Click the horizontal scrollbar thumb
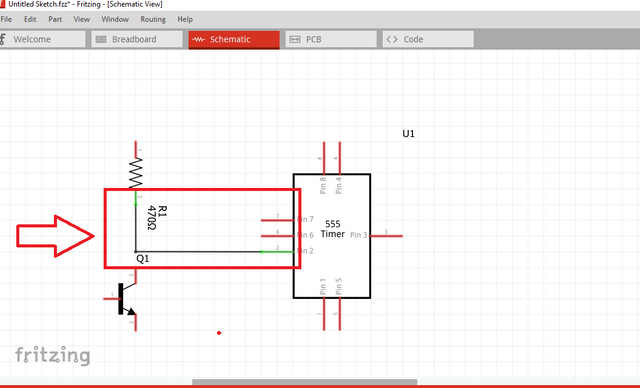Image resolution: width=640 pixels, height=388 pixels. point(304,382)
